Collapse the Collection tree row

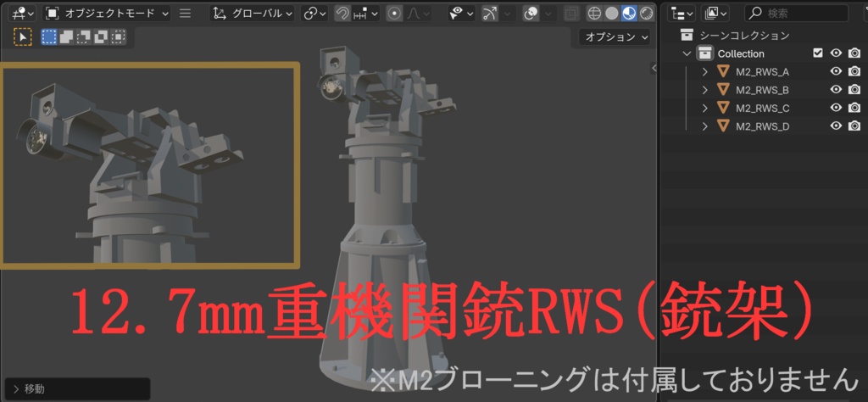click(687, 53)
